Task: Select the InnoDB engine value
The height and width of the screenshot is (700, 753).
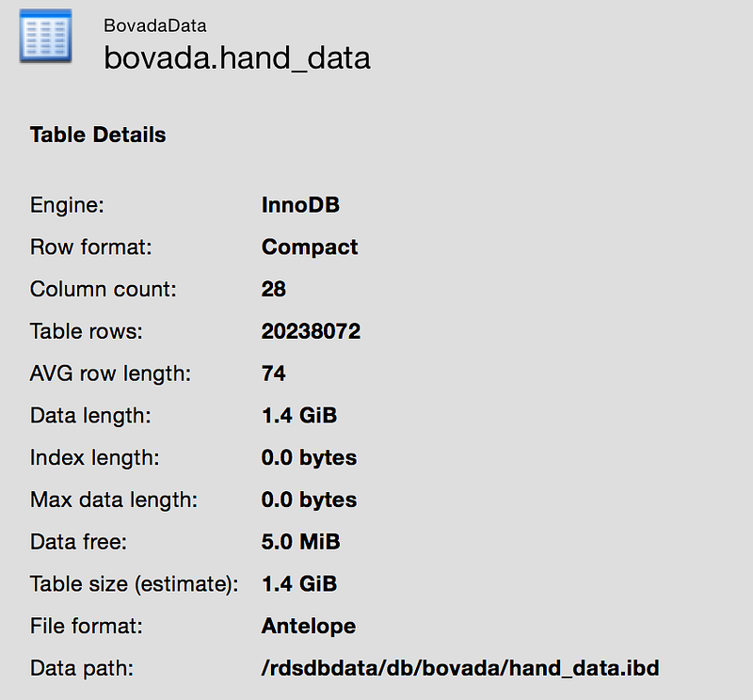Action: pyautogui.click(x=301, y=205)
